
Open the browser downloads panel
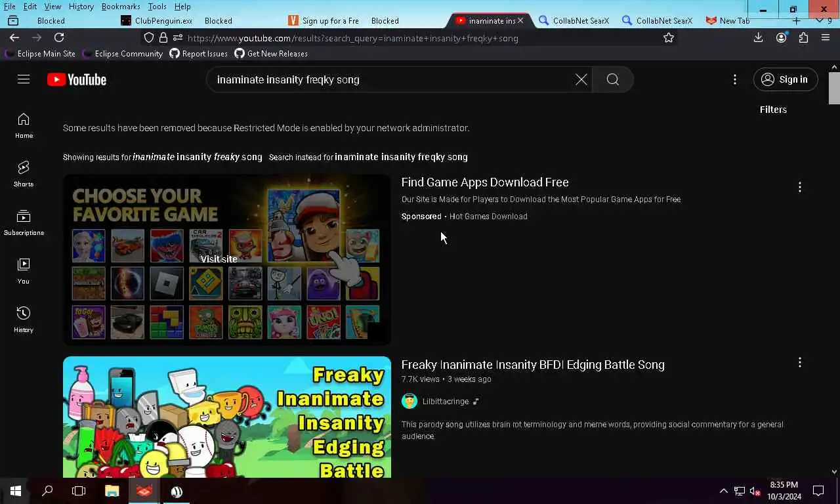(758, 38)
